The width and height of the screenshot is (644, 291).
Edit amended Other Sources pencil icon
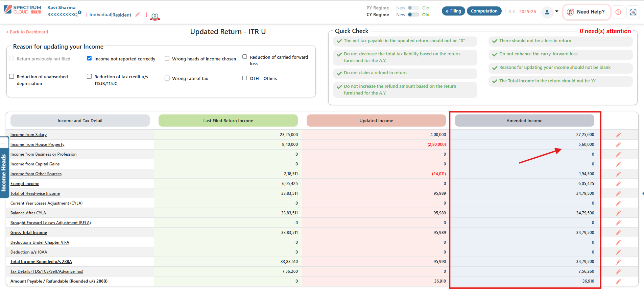pyautogui.click(x=618, y=174)
